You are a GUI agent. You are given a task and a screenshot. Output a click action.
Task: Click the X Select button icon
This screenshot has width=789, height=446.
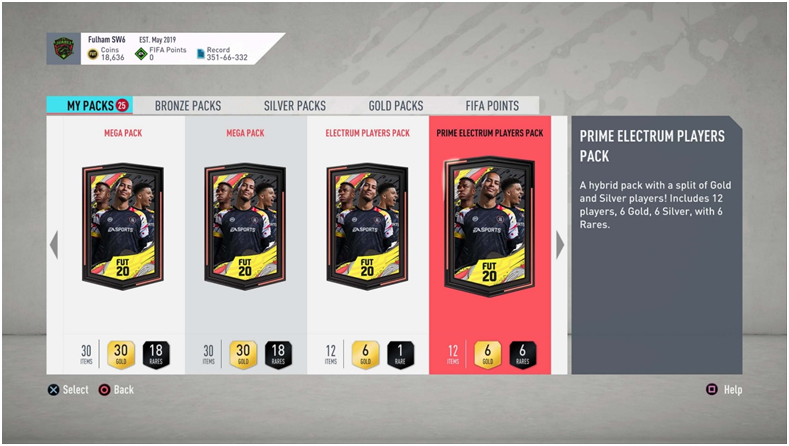[x=53, y=390]
